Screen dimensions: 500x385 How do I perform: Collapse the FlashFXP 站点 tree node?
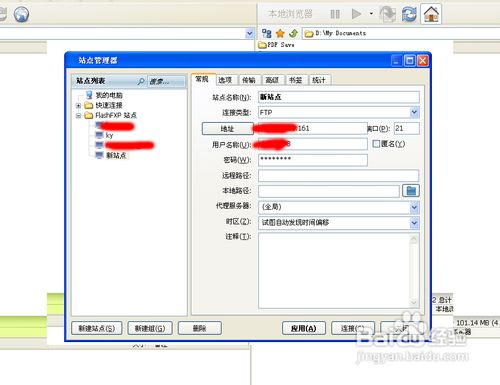[x=78, y=116]
